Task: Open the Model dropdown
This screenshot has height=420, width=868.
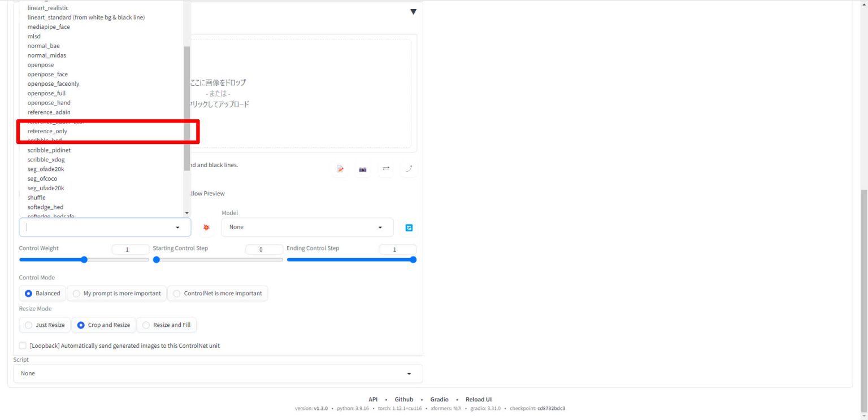Action: click(x=307, y=227)
